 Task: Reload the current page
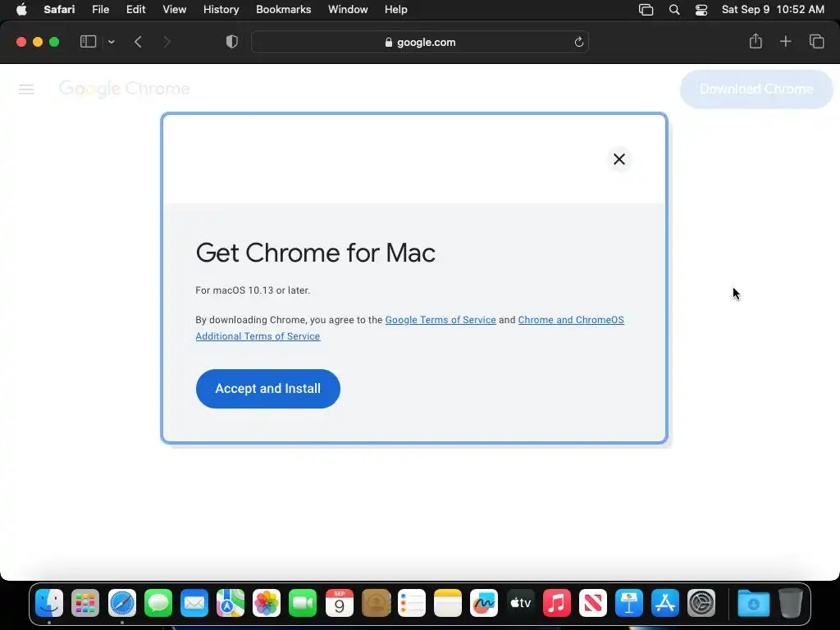578,42
